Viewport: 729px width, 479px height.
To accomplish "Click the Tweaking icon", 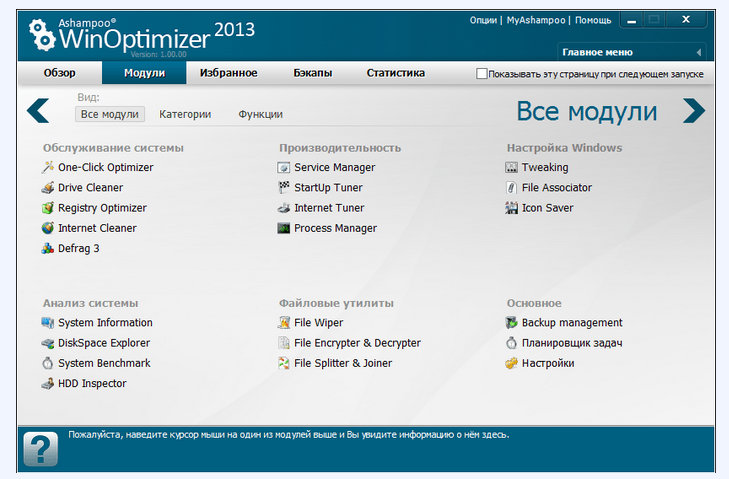I will click(x=511, y=167).
